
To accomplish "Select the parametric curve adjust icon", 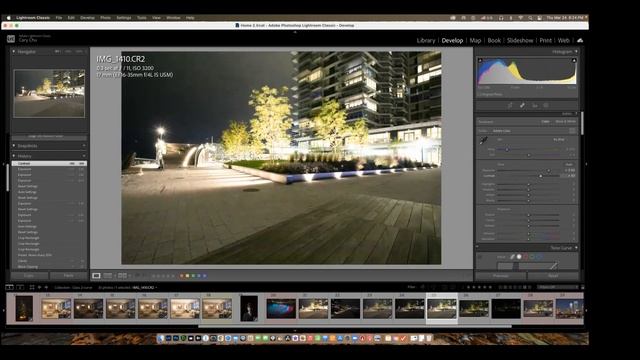I will [x=512, y=257].
